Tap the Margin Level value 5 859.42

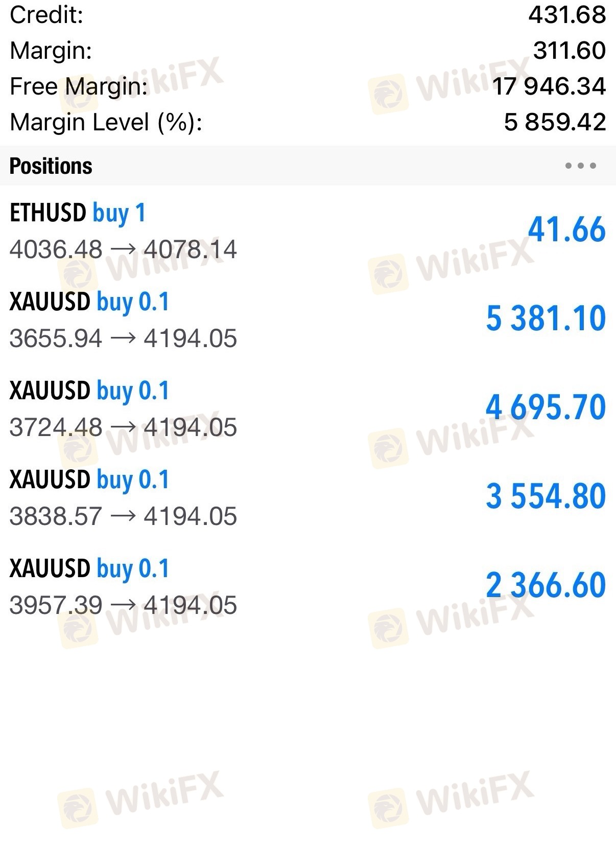(x=555, y=123)
